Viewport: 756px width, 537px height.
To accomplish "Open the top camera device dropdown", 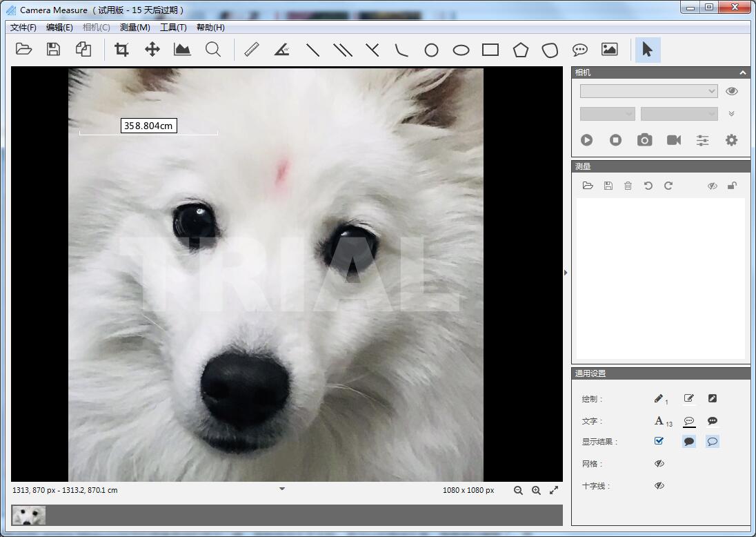I will pos(648,91).
